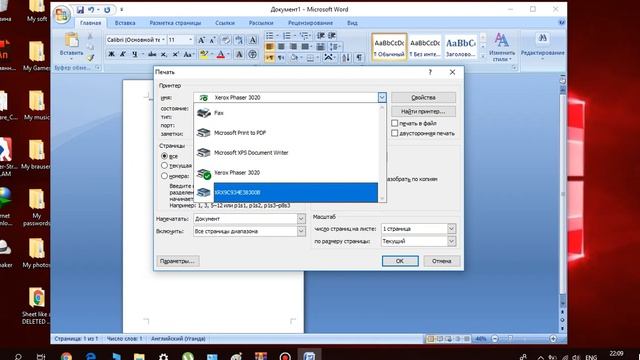Open the Ссылки ribbon tab
The width and height of the screenshot is (640, 360).
(x=225, y=23)
